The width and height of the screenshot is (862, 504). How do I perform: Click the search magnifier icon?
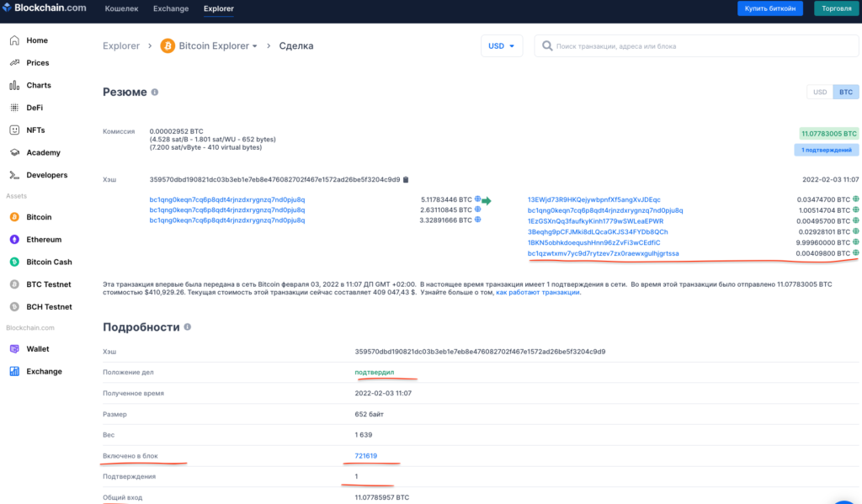pyautogui.click(x=547, y=46)
